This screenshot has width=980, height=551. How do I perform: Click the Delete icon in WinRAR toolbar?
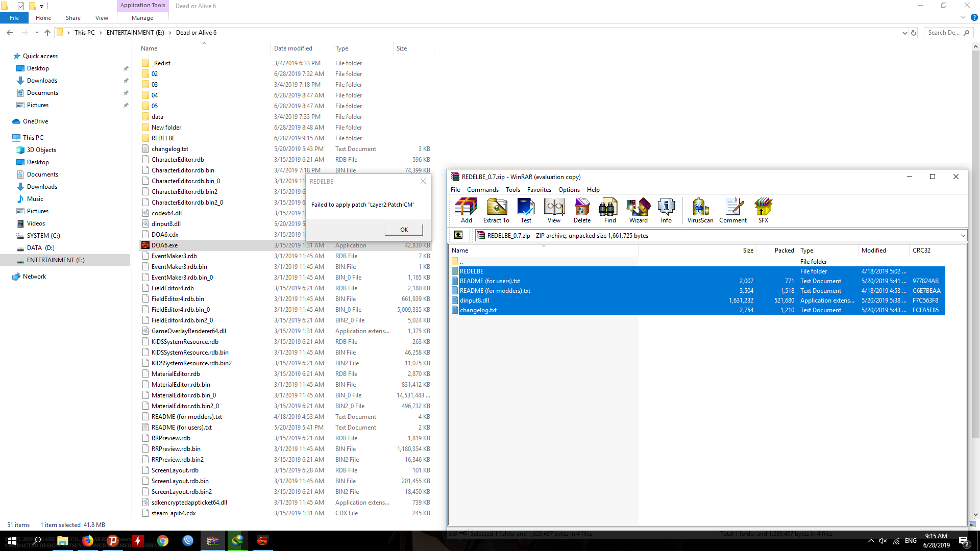click(x=582, y=210)
